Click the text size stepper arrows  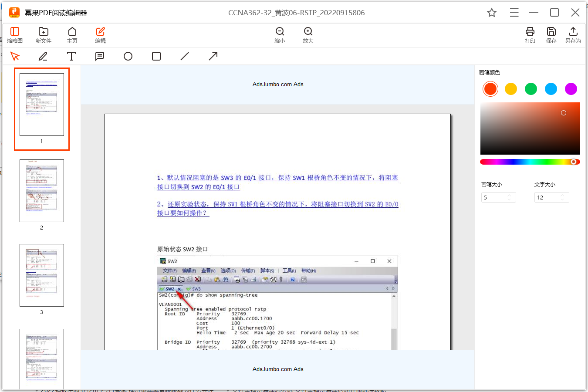click(562, 197)
